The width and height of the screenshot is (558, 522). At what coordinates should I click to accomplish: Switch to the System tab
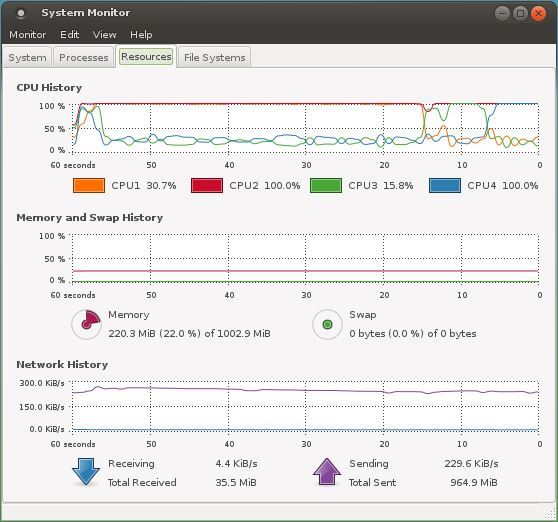point(27,57)
